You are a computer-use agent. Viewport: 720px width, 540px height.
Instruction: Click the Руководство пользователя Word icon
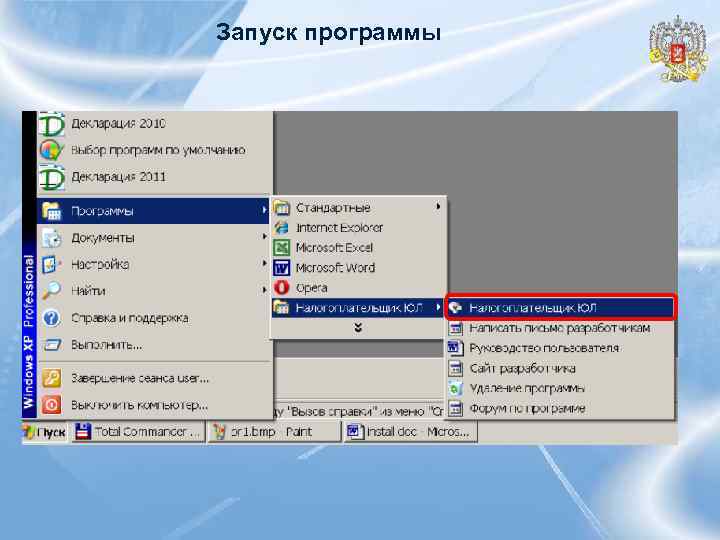[456, 348]
